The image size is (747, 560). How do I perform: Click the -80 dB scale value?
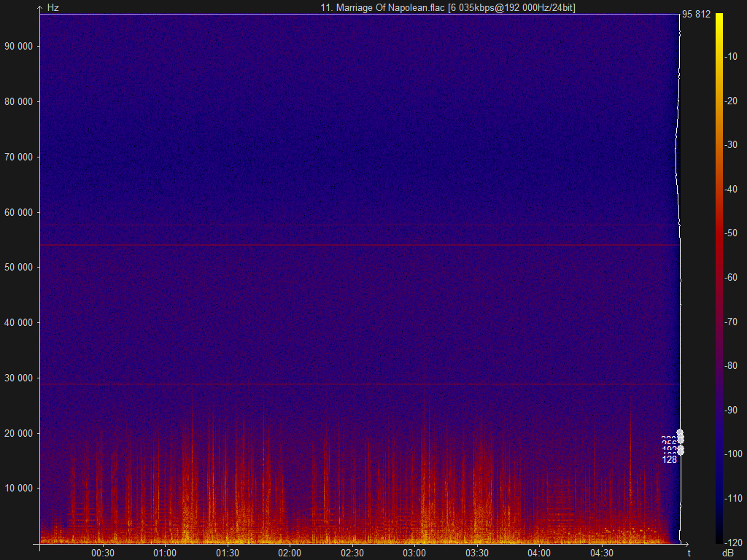pyautogui.click(x=731, y=366)
